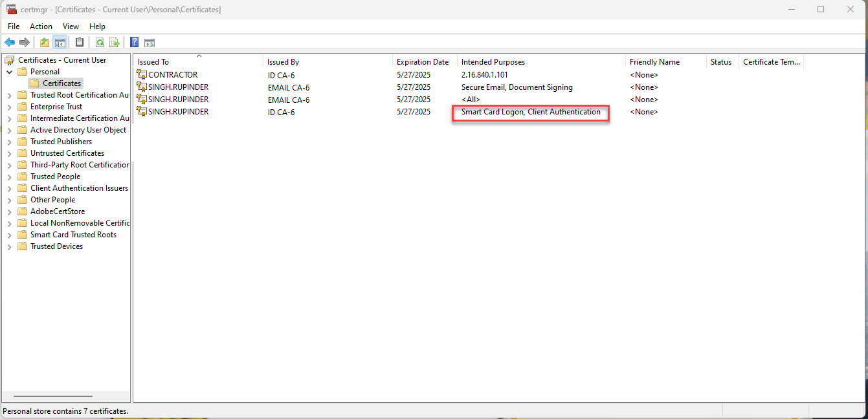Expand Client Authentication Issuers node
This screenshot has height=419, width=868.
(x=10, y=188)
